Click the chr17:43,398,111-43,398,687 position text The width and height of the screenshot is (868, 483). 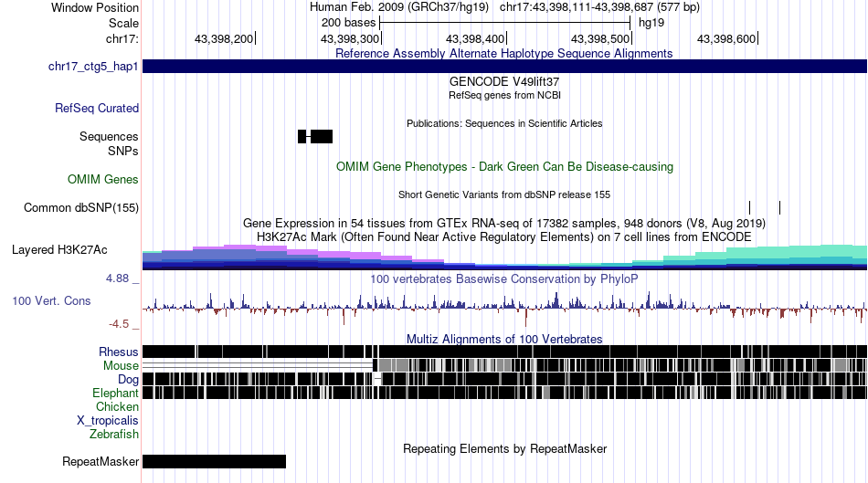click(599, 7)
